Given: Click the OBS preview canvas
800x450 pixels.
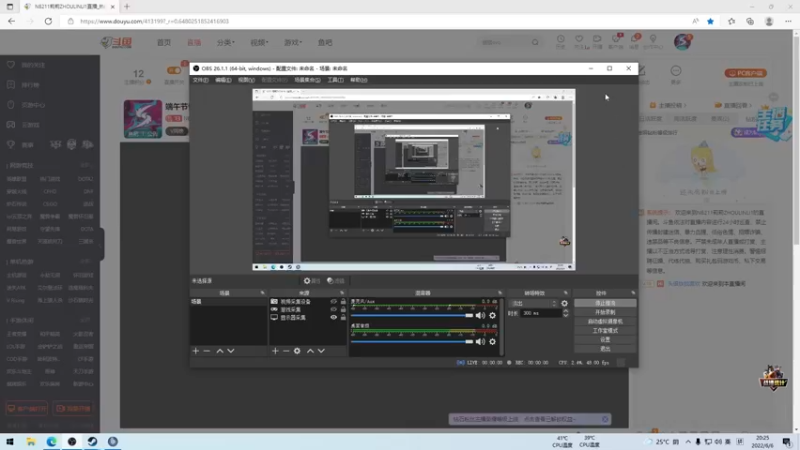Looking at the screenshot, I should click(414, 180).
